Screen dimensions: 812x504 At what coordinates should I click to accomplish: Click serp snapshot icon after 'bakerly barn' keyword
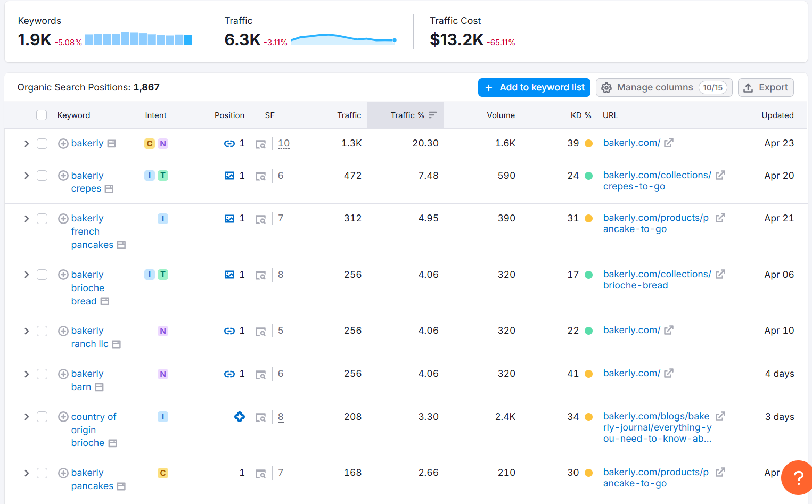pos(99,387)
